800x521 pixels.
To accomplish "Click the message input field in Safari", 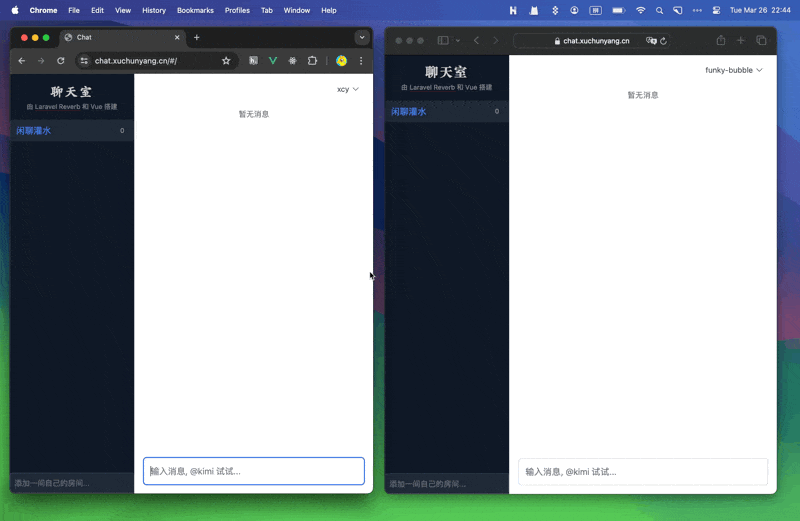I will (x=642, y=472).
